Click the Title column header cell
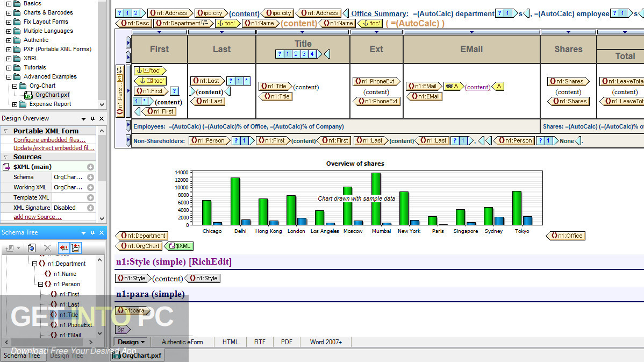Image resolution: width=644 pixels, height=362 pixels. (303, 49)
